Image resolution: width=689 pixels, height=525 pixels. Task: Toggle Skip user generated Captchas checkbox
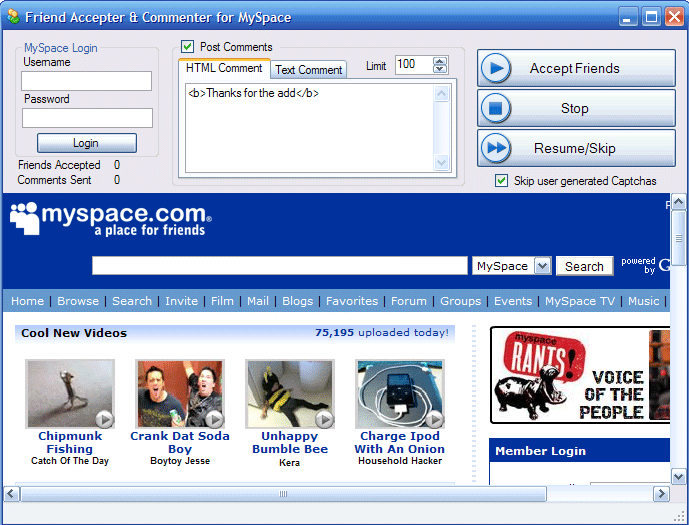501,181
